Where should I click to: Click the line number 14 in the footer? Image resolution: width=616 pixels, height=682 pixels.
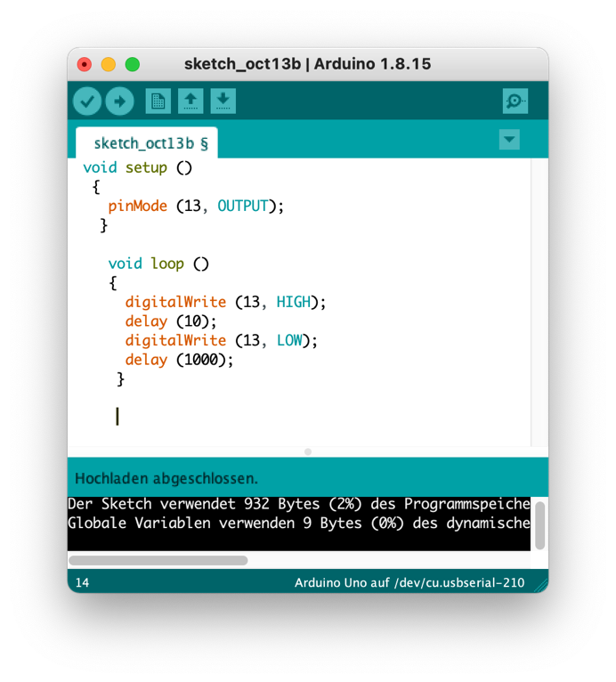click(x=82, y=582)
